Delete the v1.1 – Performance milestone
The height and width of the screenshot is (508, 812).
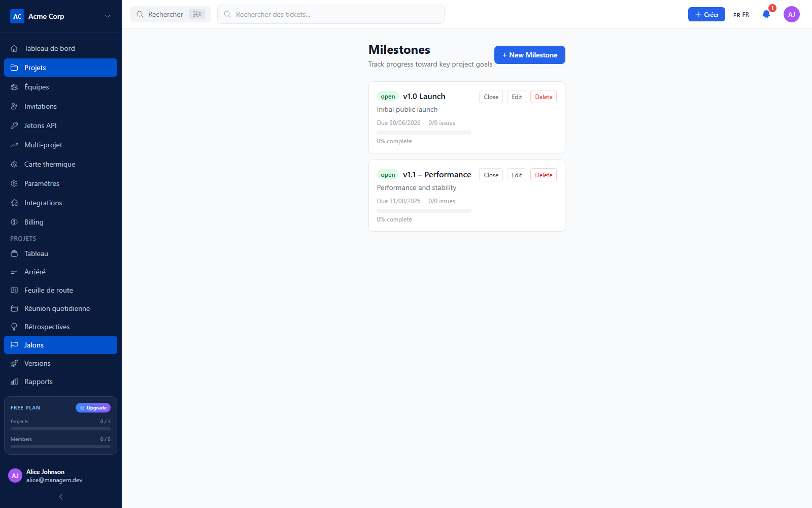point(544,175)
